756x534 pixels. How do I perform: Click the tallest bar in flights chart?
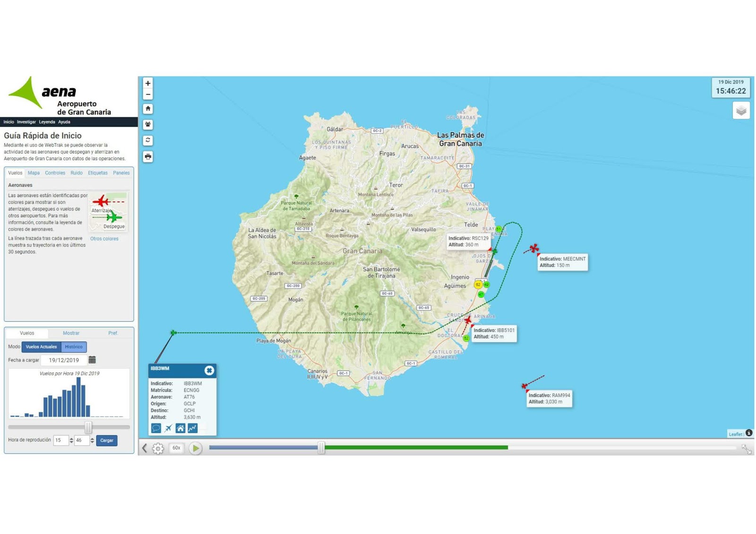click(x=77, y=397)
